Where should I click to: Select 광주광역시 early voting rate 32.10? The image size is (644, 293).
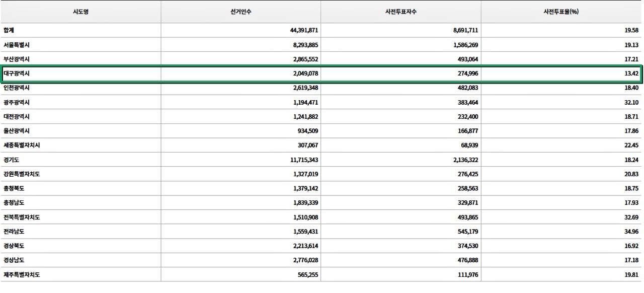click(631, 102)
